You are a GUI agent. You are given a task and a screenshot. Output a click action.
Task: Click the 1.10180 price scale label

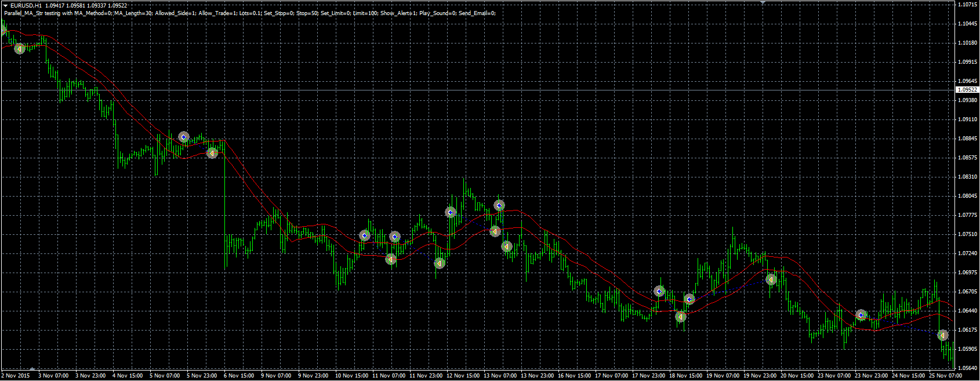point(967,43)
